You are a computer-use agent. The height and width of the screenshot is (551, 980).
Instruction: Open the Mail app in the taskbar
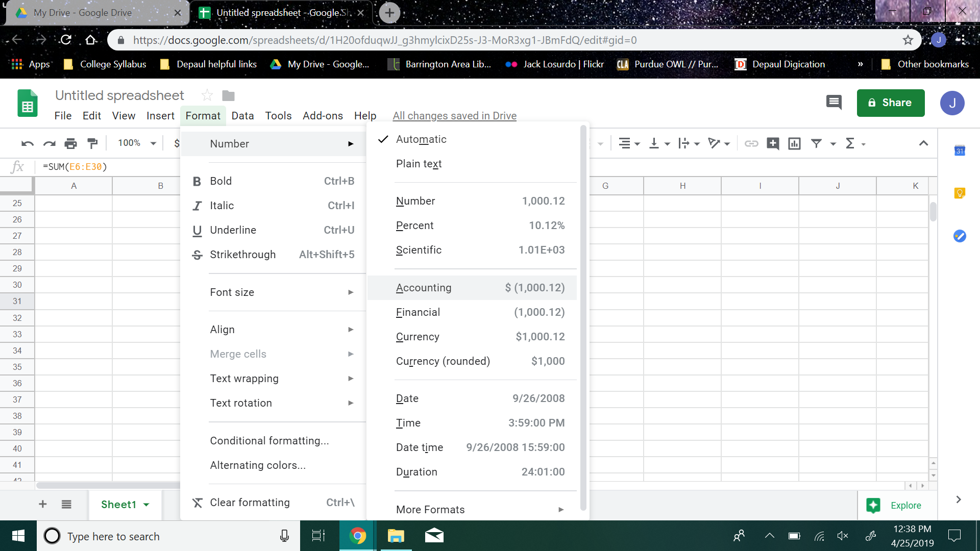(434, 536)
